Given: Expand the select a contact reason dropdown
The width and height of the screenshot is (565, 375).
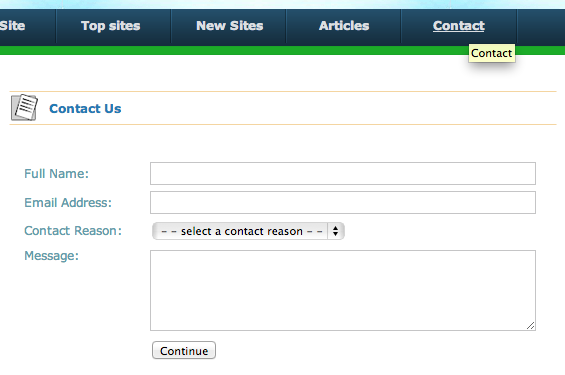Looking at the screenshot, I should coord(248,231).
